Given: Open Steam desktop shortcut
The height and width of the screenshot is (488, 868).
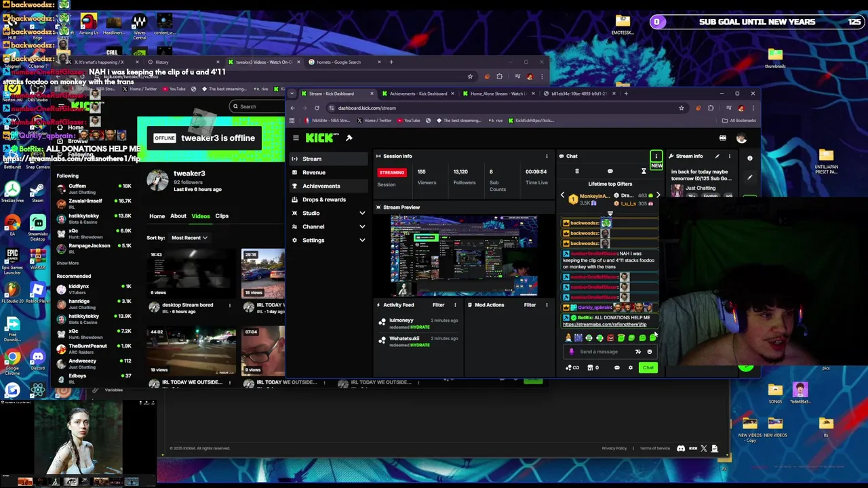Looking at the screenshot, I should [x=37, y=190].
